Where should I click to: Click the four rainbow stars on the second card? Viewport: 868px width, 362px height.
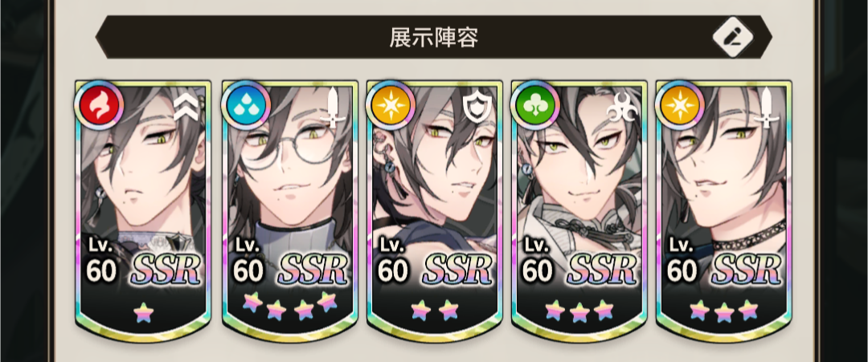click(289, 306)
